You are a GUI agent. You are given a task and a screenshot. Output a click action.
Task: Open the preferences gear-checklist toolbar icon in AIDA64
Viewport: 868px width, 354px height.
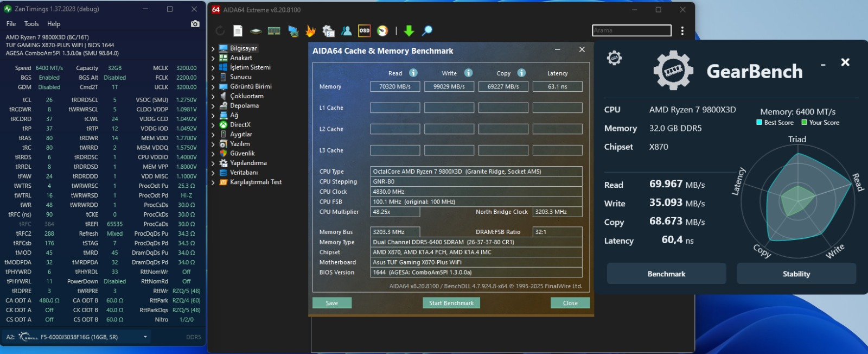tap(328, 31)
